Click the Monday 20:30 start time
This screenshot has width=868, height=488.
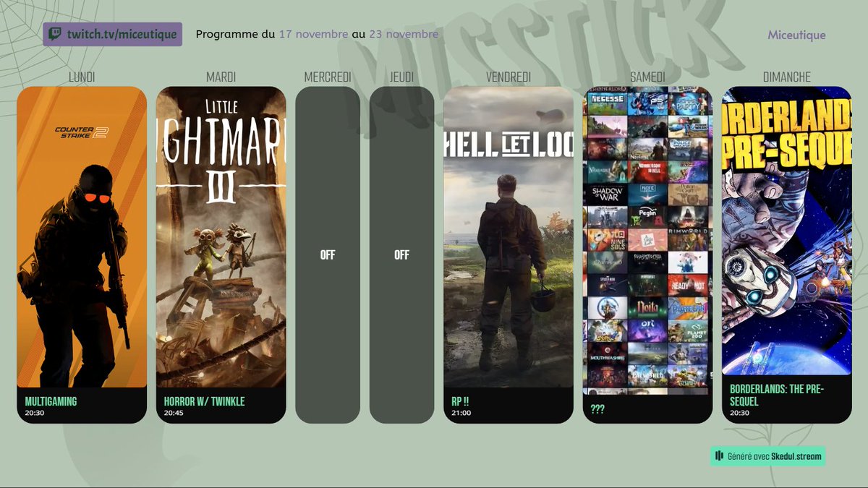[x=35, y=413]
